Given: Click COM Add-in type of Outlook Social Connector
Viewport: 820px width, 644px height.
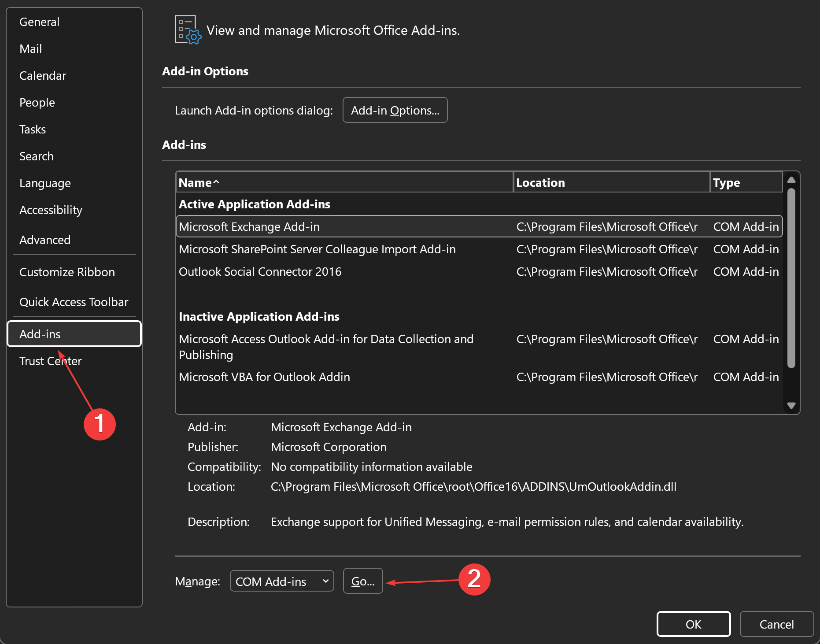Looking at the screenshot, I should coord(746,272).
